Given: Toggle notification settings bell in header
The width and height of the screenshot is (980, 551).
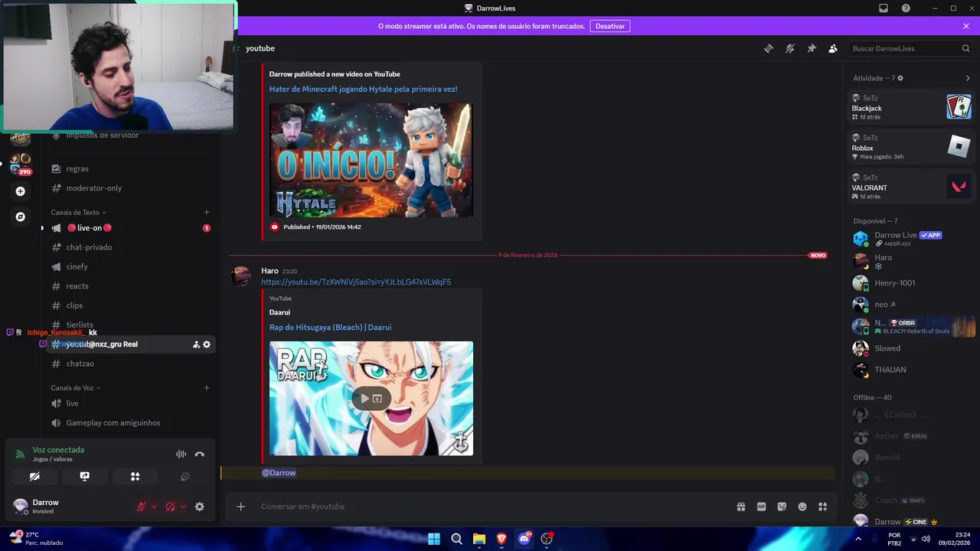Looking at the screenshot, I should coord(790,48).
